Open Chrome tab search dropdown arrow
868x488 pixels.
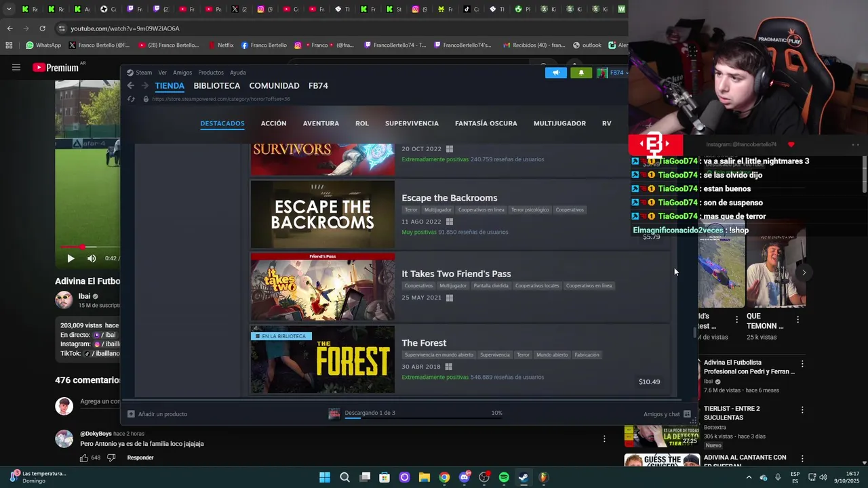pyautogui.click(x=9, y=9)
